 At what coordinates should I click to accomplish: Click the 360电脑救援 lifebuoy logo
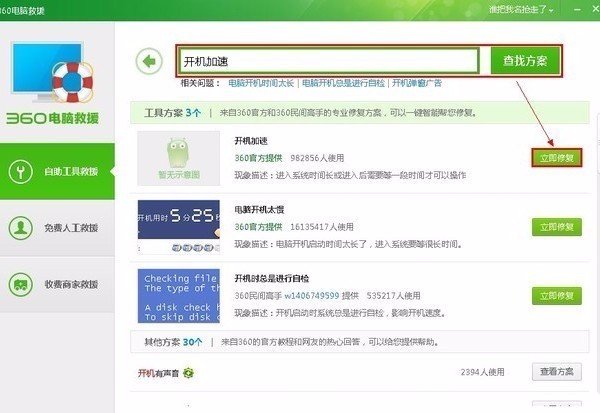(x=52, y=83)
